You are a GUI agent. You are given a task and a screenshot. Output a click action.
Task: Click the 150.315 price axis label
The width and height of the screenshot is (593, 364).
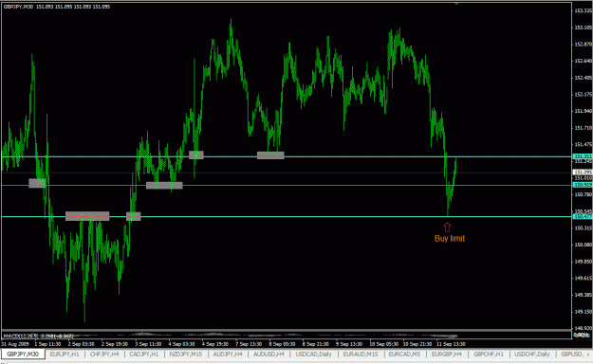tap(583, 227)
